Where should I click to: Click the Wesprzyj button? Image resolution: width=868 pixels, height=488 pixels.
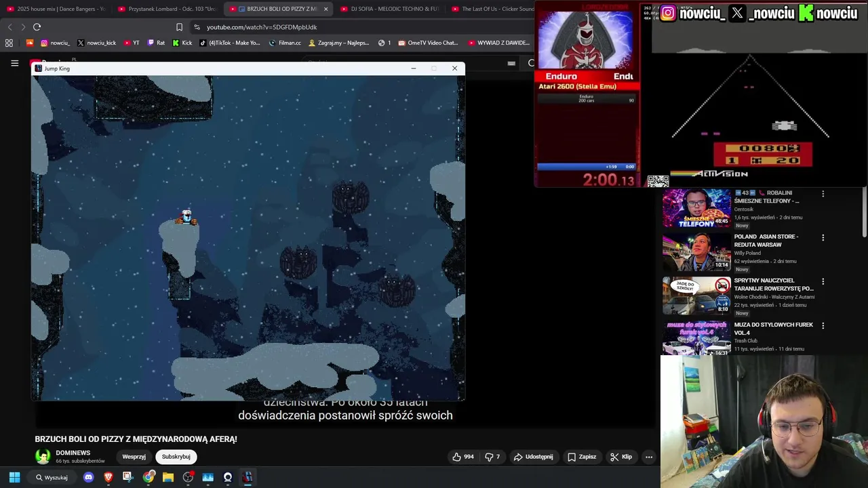click(134, 457)
